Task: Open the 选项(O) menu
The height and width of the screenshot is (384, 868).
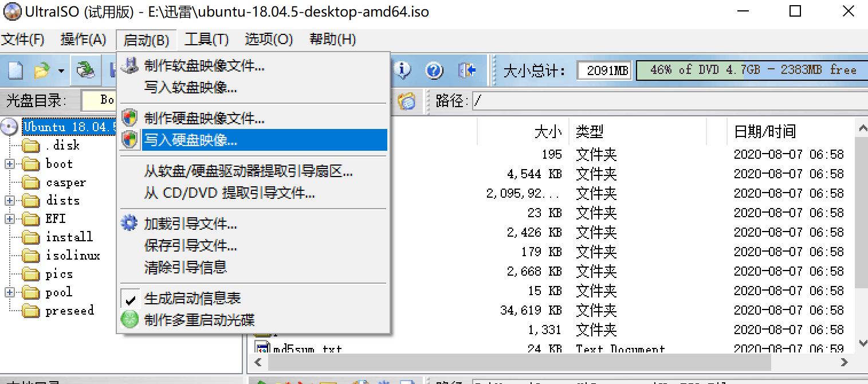Action: (269, 40)
